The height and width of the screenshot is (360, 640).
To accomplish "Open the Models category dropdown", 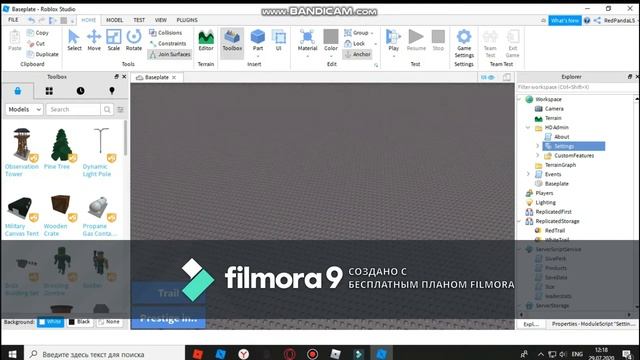I will [24, 109].
